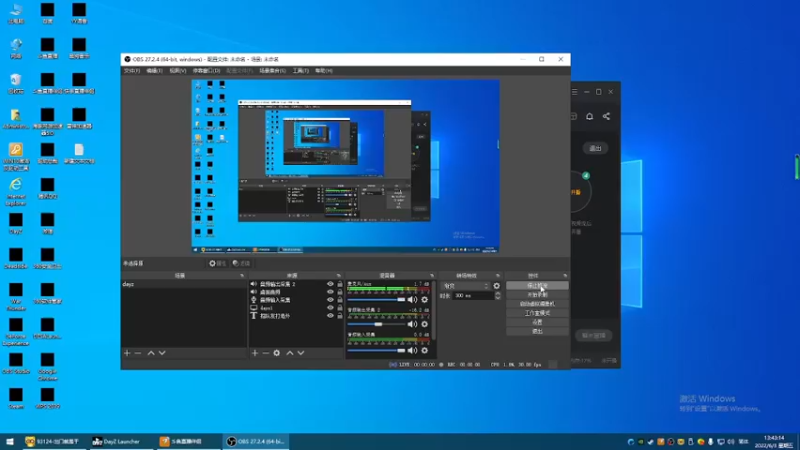This screenshot has width=800, height=450.
Task: Toggle lock on 音频输出采集 2 source
Action: coord(340,284)
